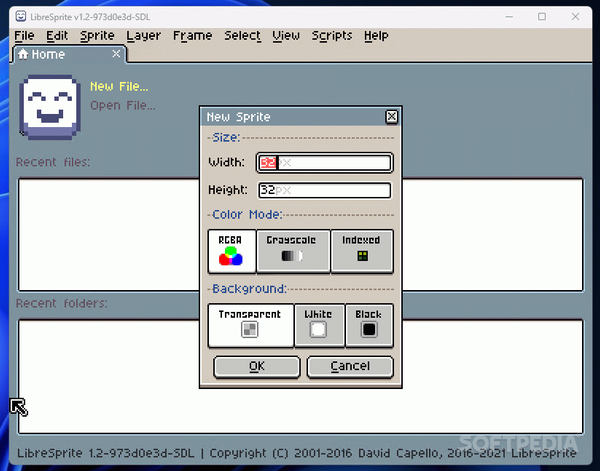This screenshot has width=600, height=471.
Task: Open the Layer menu
Action: point(143,36)
